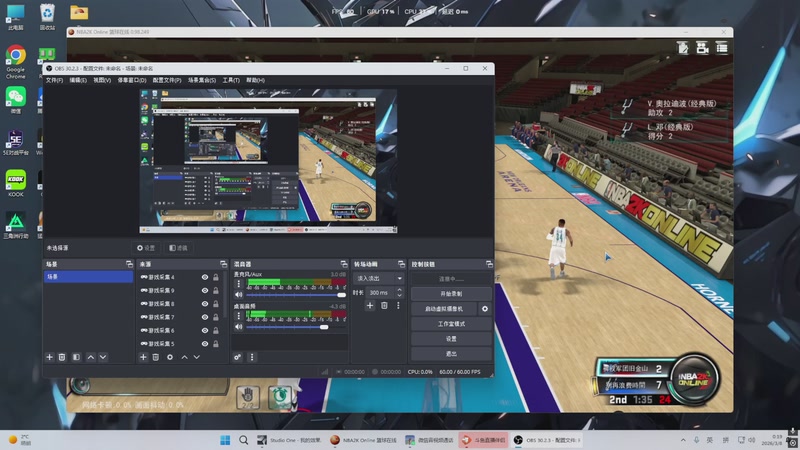Open source Properties button above docks

[x=146, y=248]
